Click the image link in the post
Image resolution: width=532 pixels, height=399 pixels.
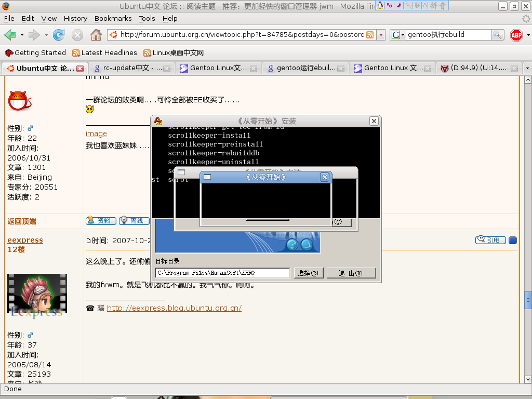point(96,134)
